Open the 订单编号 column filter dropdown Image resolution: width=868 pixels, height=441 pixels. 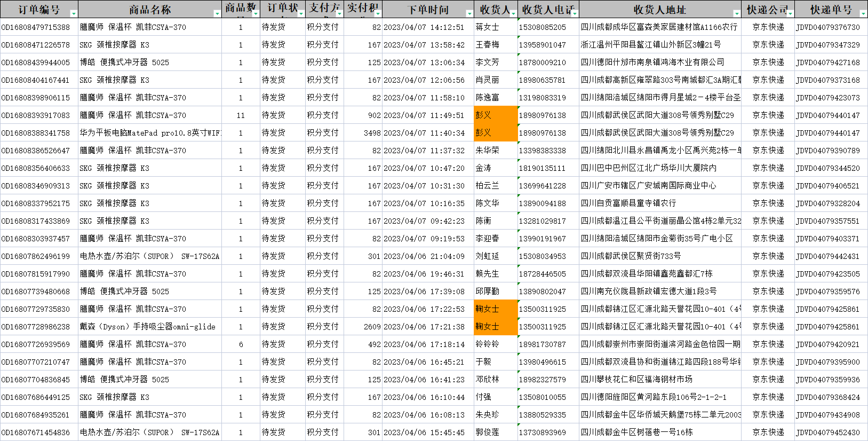[74, 13]
